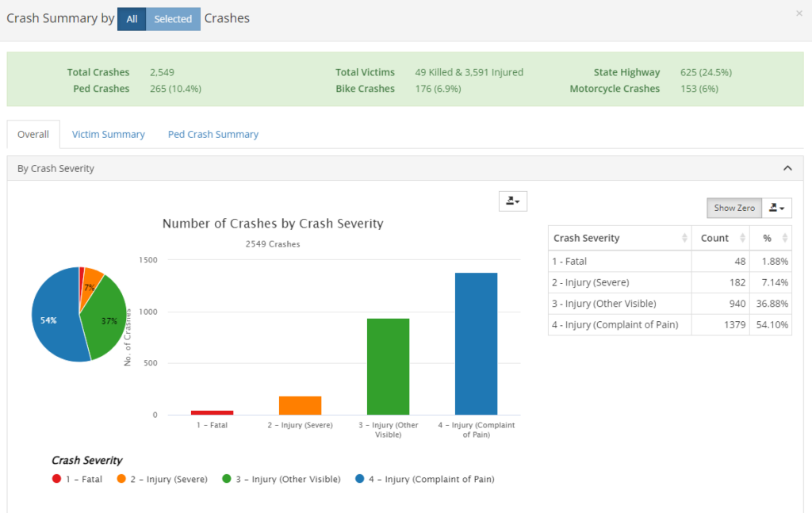Click '49 Killed & 3,591 Injured' value
The image size is (812, 513).
coord(469,72)
